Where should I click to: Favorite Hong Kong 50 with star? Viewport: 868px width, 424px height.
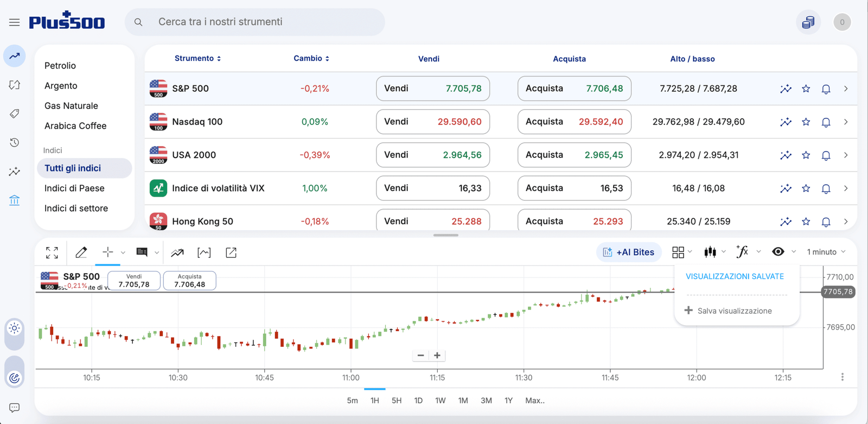click(806, 222)
